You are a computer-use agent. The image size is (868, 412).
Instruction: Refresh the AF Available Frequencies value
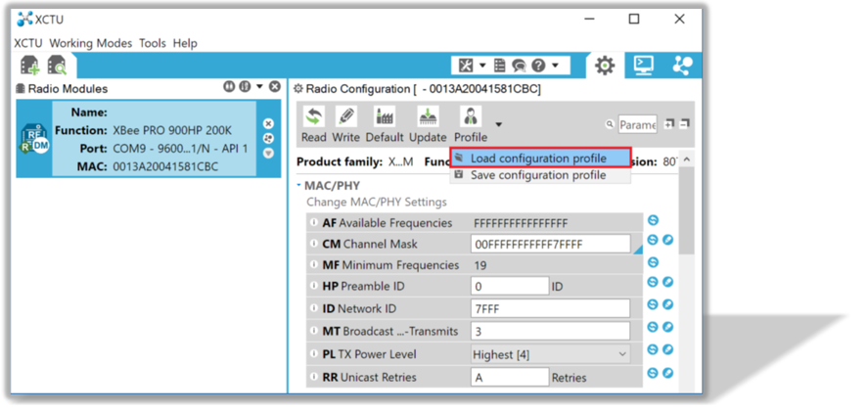coord(653,220)
